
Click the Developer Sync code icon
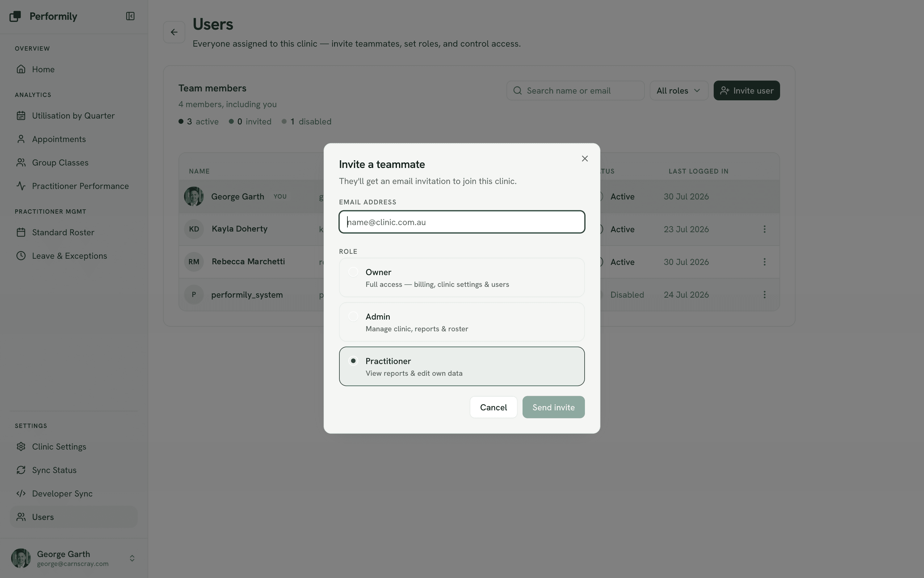(21, 493)
